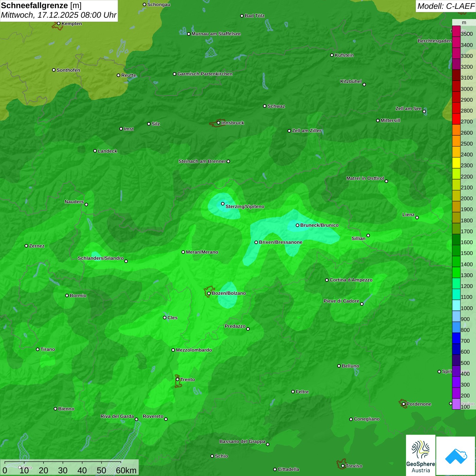Click the Landeck marker dot

pos(95,151)
